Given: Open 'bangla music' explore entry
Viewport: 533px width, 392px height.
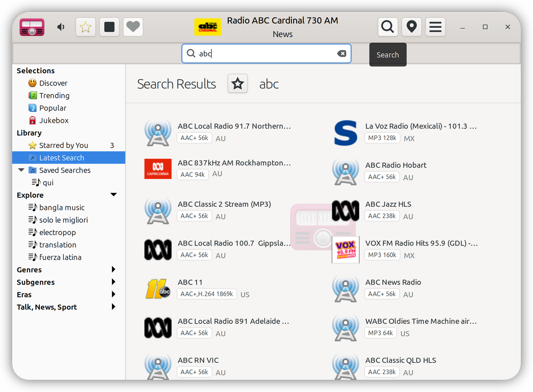Looking at the screenshot, I should (62, 208).
